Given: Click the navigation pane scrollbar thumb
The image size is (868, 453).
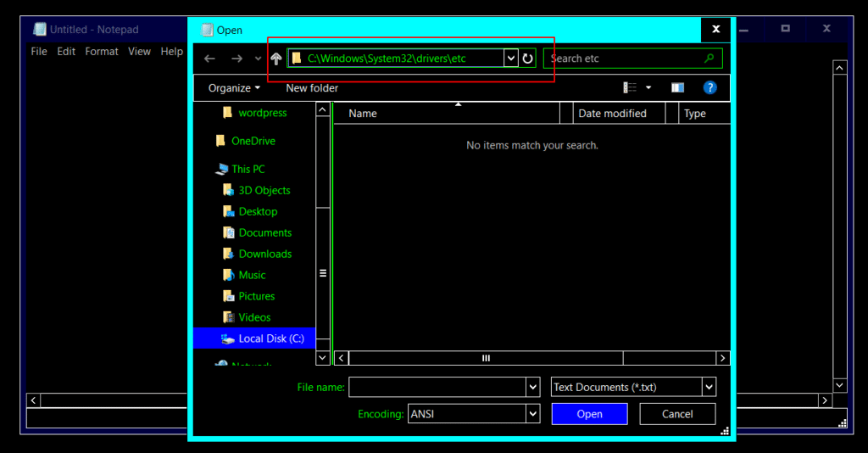Looking at the screenshot, I should [x=323, y=273].
